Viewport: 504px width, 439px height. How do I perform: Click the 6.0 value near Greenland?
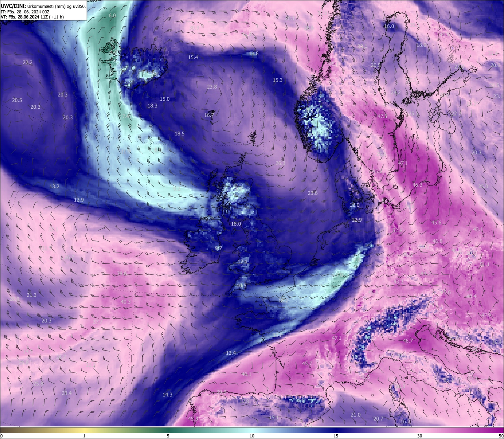112,15
